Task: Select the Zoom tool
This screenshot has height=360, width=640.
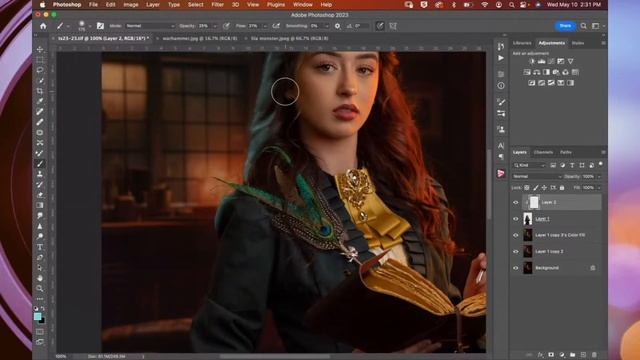Action: pos(40,288)
